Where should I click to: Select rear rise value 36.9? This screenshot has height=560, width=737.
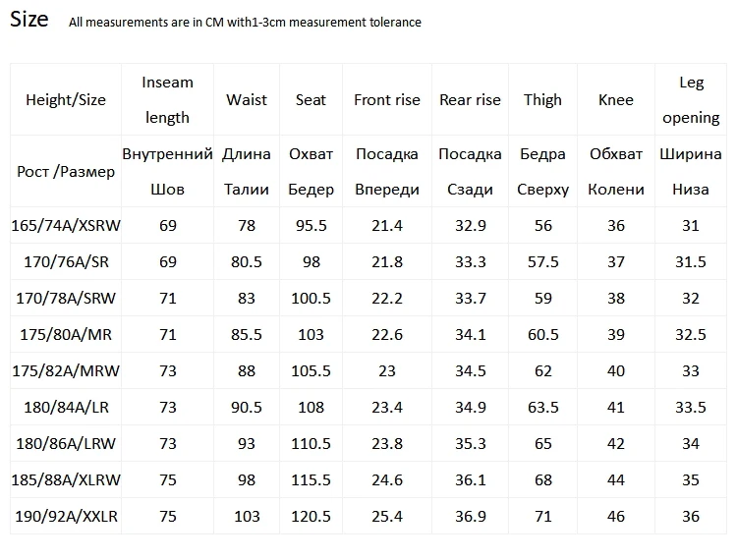(x=470, y=517)
